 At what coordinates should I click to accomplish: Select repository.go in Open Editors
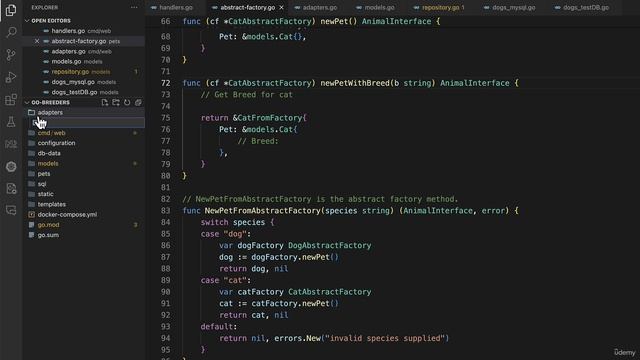coord(83,72)
